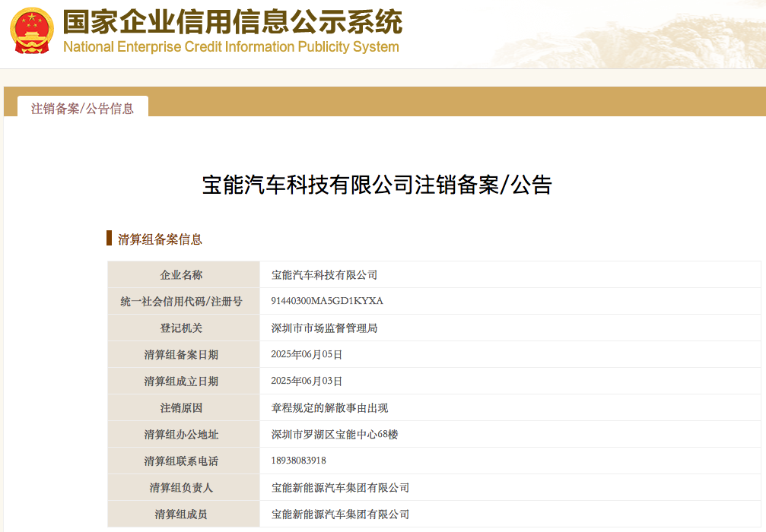Click 宝能新能源汽车集团有限公司 in 清算组成员 row
The width and height of the screenshot is (766, 532).
(x=340, y=514)
